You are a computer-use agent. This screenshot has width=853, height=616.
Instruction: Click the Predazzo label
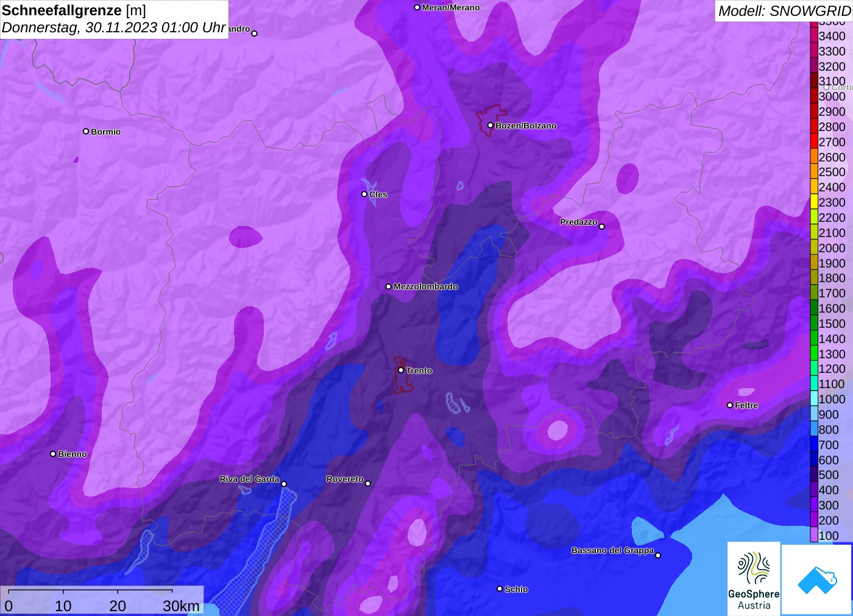pyautogui.click(x=579, y=222)
